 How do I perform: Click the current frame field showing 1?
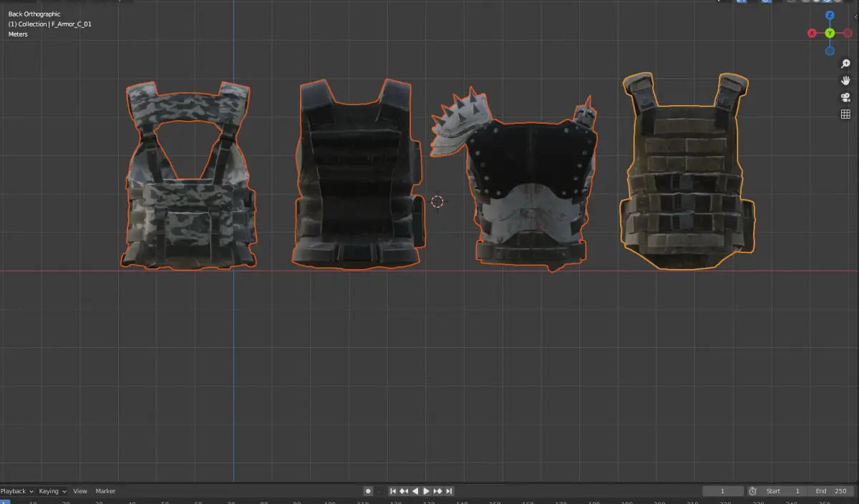pyautogui.click(x=723, y=491)
